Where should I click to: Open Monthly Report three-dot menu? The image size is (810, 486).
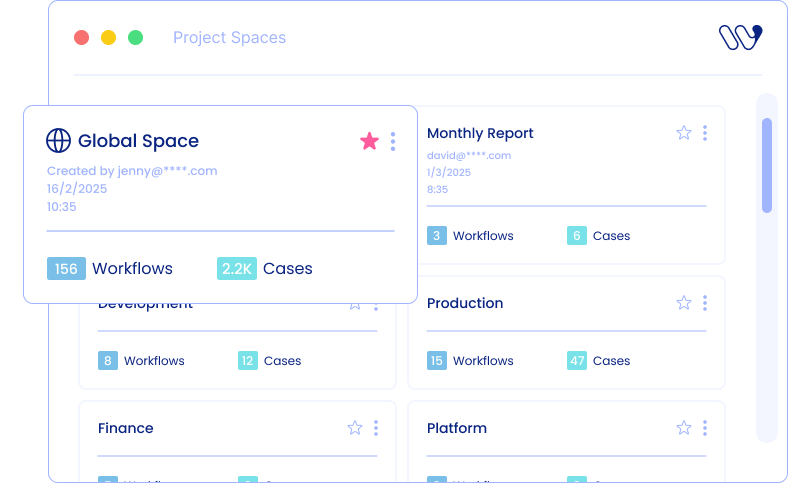click(x=705, y=133)
